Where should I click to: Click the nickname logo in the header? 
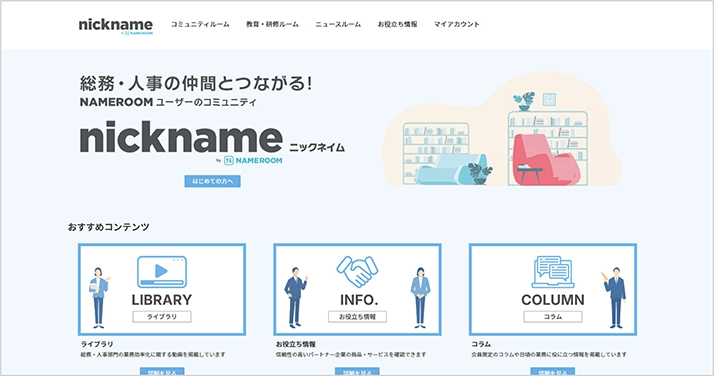(x=116, y=26)
